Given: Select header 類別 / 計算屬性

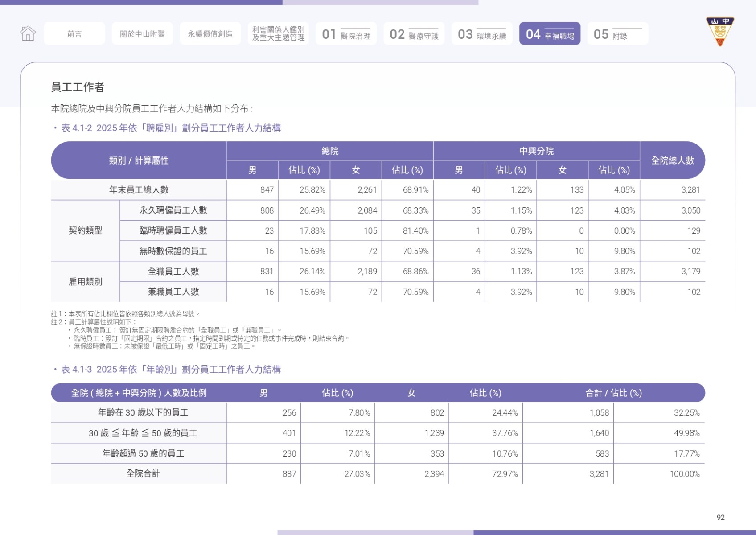Looking at the screenshot, I should coord(139,160).
